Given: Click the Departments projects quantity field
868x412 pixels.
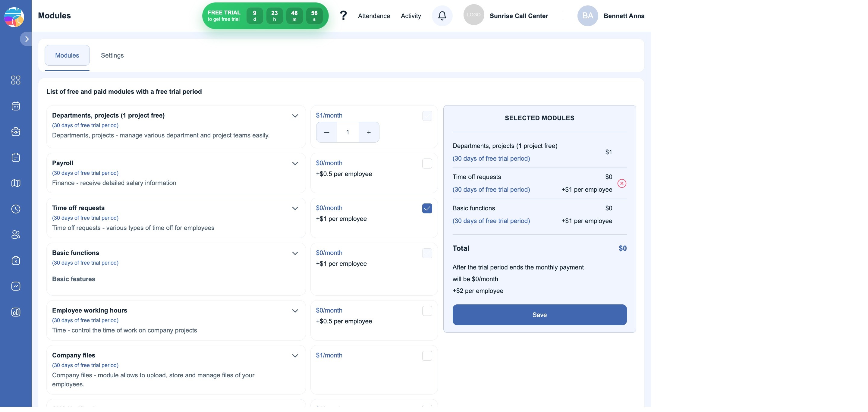Looking at the screenshot, I should click(x=348, y=132).
